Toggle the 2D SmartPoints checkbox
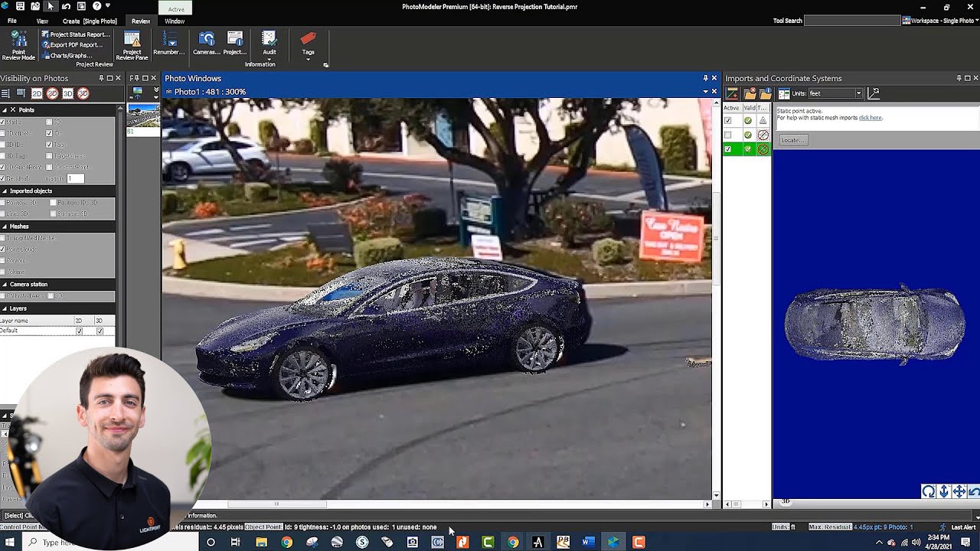Image resolution: width=980 pixels, height=551 pixels. click(3, 167)
